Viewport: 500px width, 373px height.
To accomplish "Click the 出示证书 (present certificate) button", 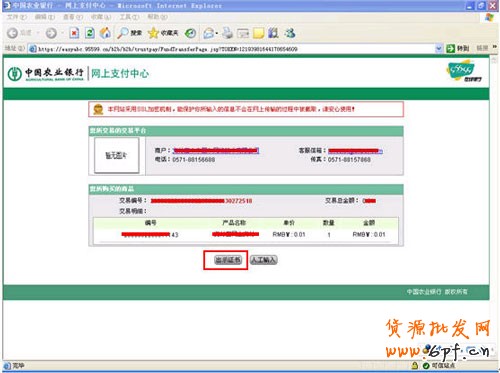I will (228, 260).
